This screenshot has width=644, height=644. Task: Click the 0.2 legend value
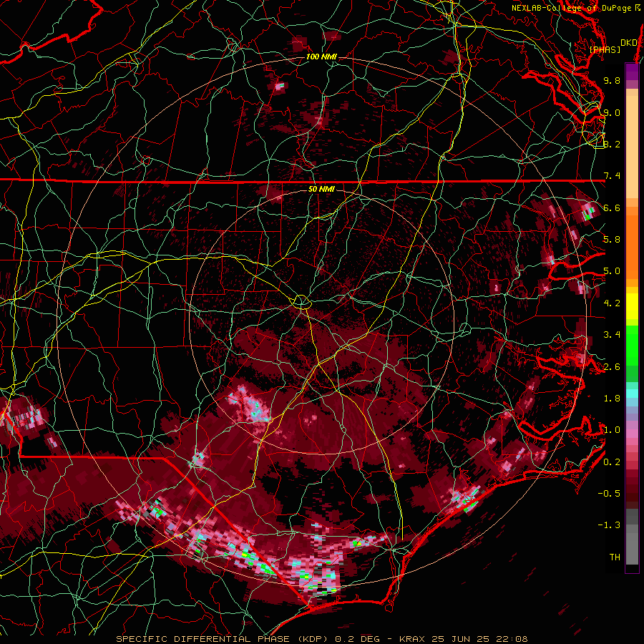coord(612,462)
